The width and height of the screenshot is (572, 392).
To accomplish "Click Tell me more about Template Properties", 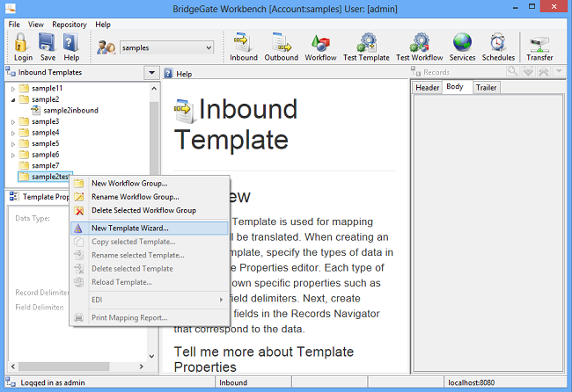I will click(x=264, y=359).
